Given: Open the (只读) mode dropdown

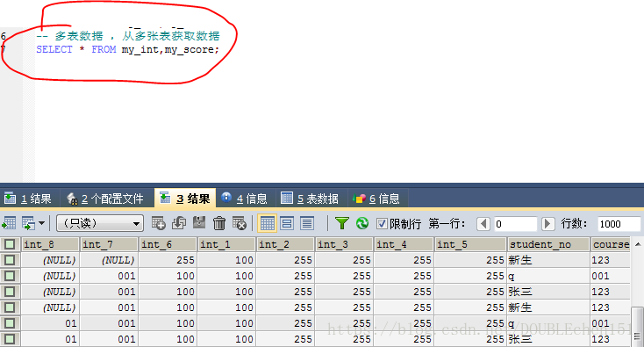Looking at the screenshot, I should (100, 223).
